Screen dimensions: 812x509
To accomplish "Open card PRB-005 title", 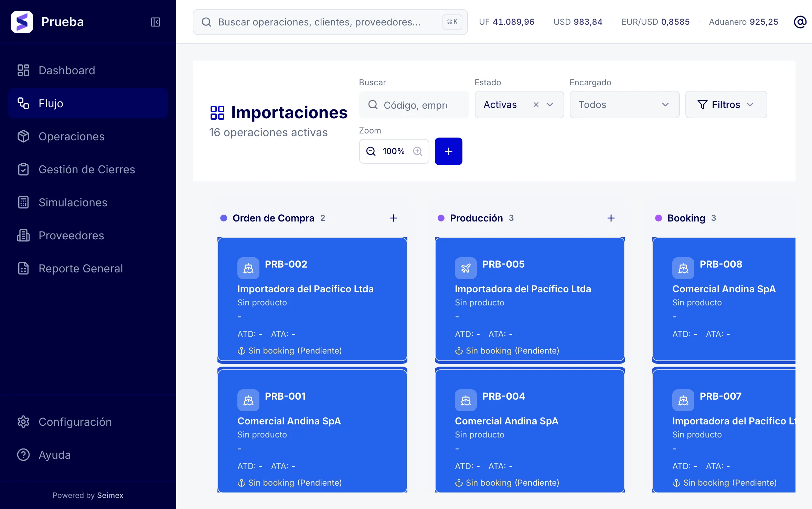I will click(x=503, y=264).
